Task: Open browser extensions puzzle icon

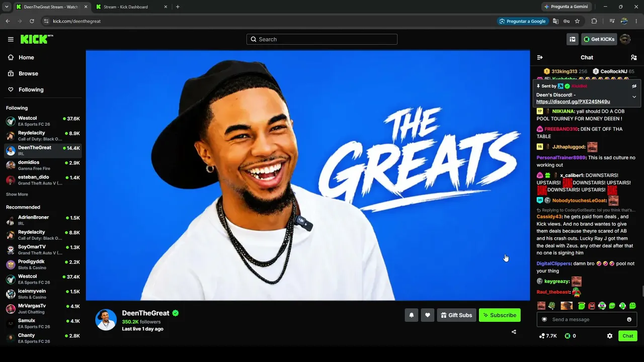Action: pyautogui.click(x=594, y=21)
